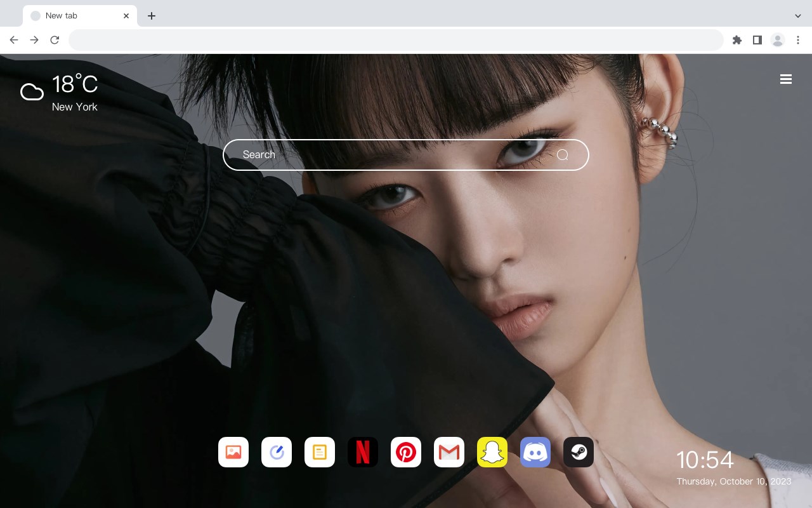Open a new tab with plus button
The height and width of the screenshot is (508, 812).
pos(151,16)
